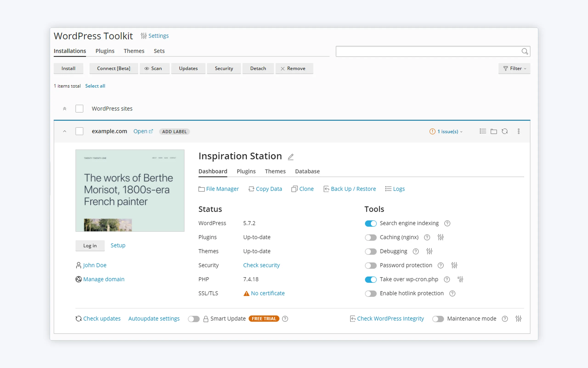The height and width of the screenshot is (368, 588).
Task: Show help for Caching (nginx)
Action: (x=427, y=237)
